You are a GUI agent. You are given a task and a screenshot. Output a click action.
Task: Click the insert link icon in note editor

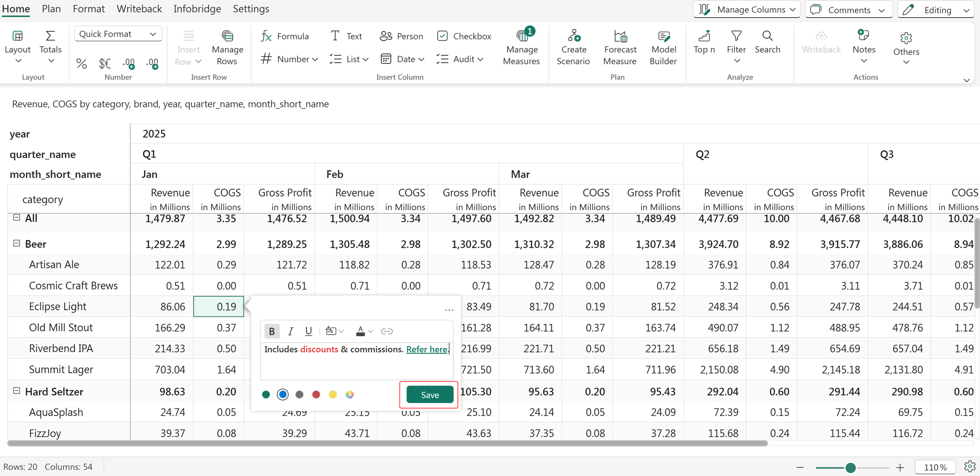386,331
